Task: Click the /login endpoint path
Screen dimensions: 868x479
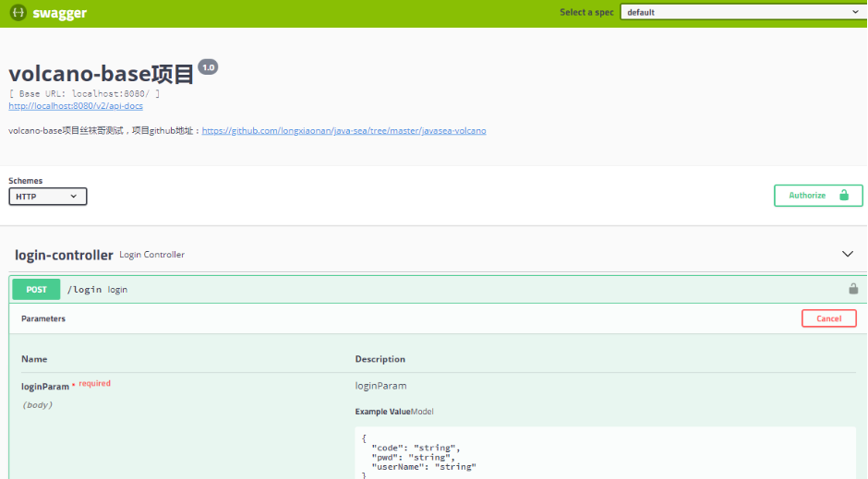Action: pos(84,289)
